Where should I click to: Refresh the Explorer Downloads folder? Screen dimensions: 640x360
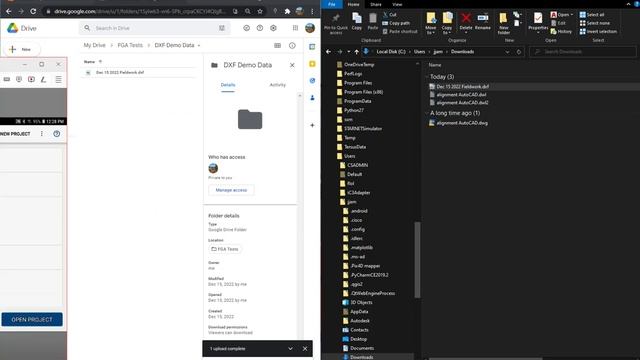(x=519, y=52)
